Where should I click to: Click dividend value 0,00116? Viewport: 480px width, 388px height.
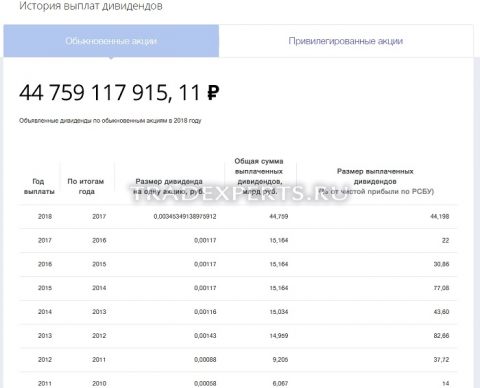205,312
